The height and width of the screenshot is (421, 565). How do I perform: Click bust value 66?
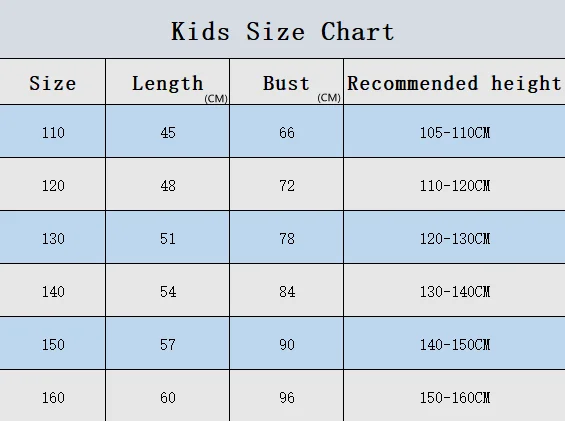287,133
